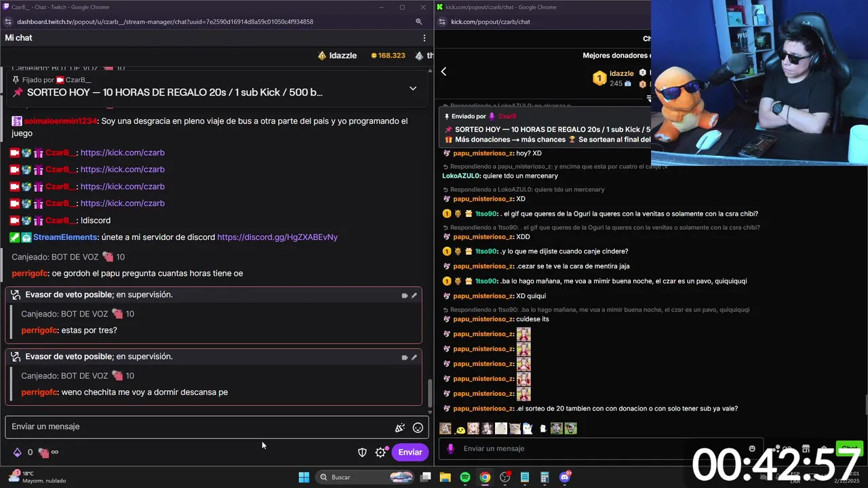Open the Twitch celebration party-popper icon

(x=400, y=428)
